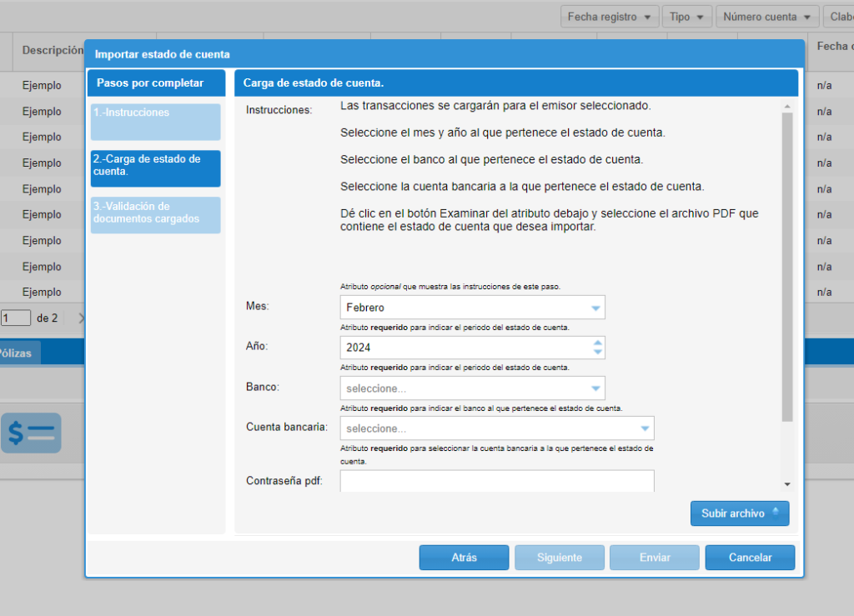854x616 pixels.
Task: Click the Cuenta bancaria dropdown arrow
Action: tap(646, 427)
